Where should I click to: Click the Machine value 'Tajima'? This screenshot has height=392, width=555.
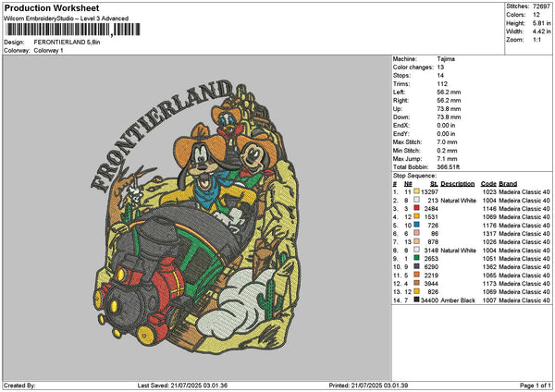(446, 59)
